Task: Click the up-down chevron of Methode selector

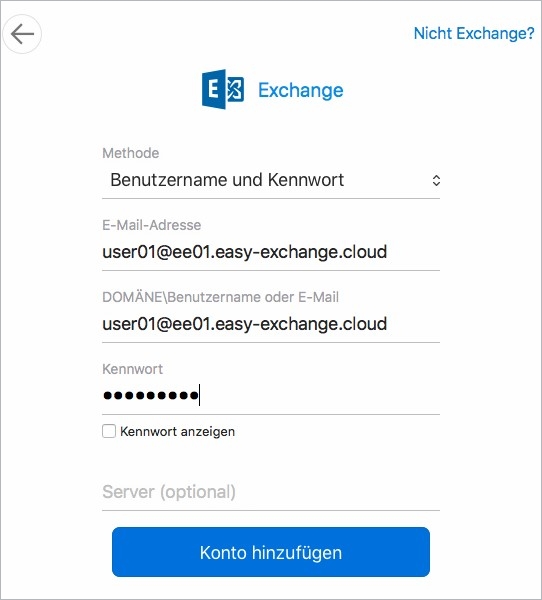Action: pyautogui.click(x=436, y=180)
